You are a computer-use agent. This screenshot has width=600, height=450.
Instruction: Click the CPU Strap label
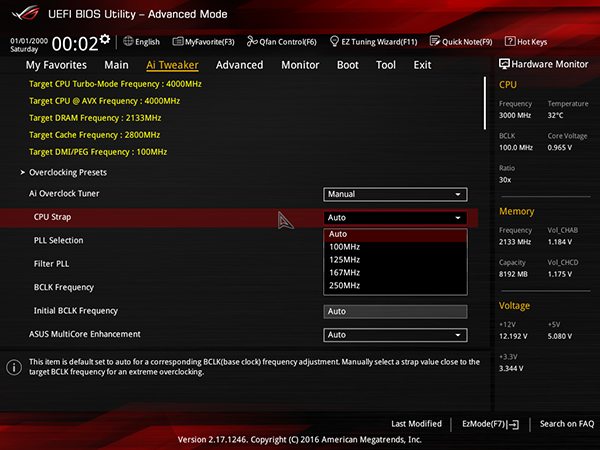(52, 217)
